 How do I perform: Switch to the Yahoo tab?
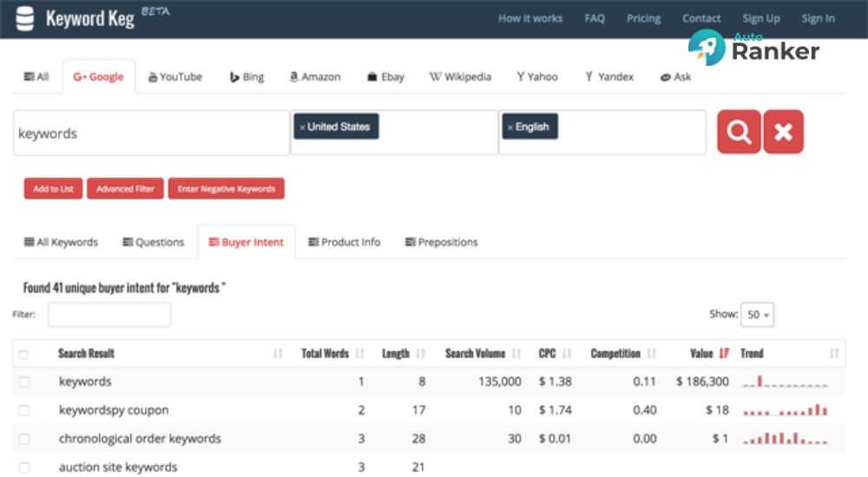537,77
